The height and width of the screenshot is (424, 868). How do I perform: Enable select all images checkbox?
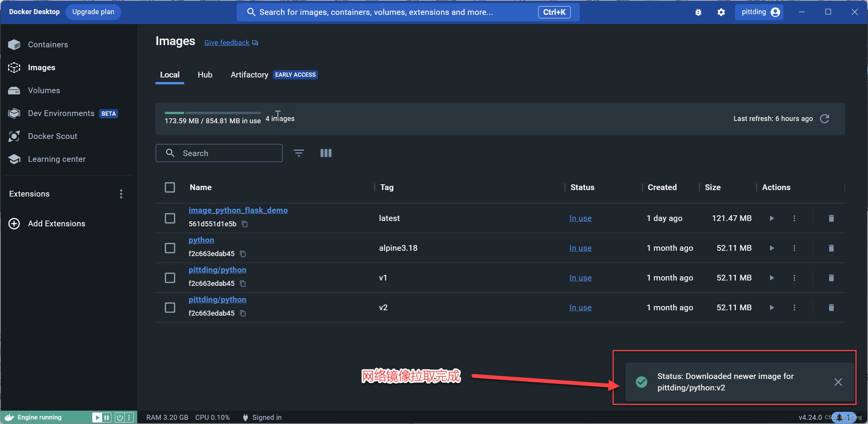(x=170, y=187)
